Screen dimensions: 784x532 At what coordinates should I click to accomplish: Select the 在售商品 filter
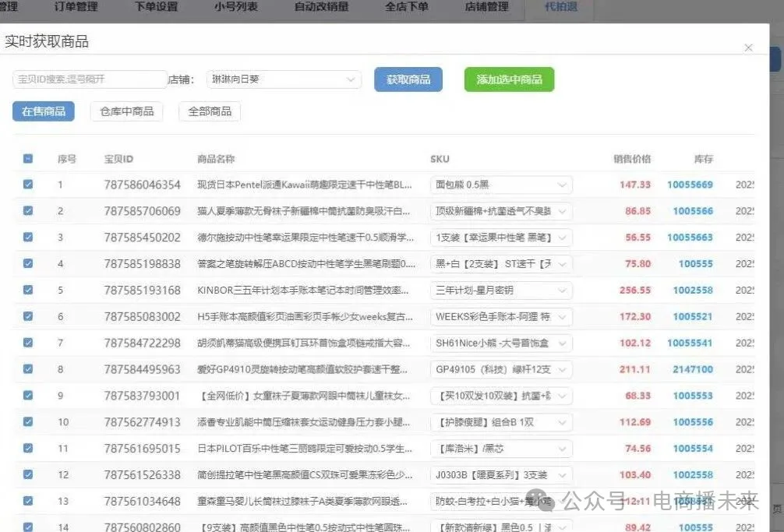tap(44, 111)
